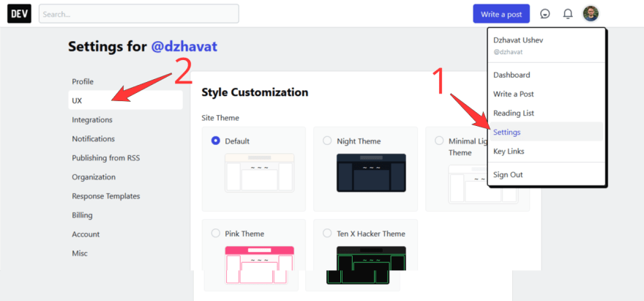
Task: Open the UX settings section
Action: point(125,100)
